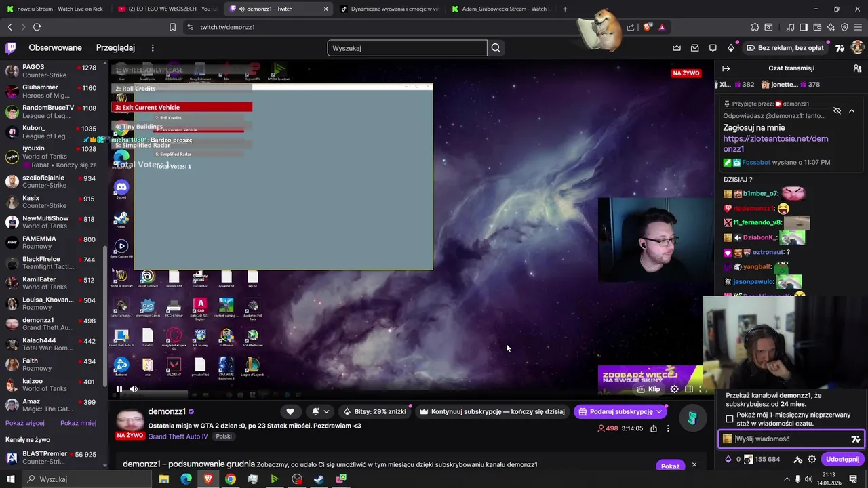Open browser extensions puzzle icon
Viewport: 868px width, 488px height.
pyautogui.click(x=755, y=27)
